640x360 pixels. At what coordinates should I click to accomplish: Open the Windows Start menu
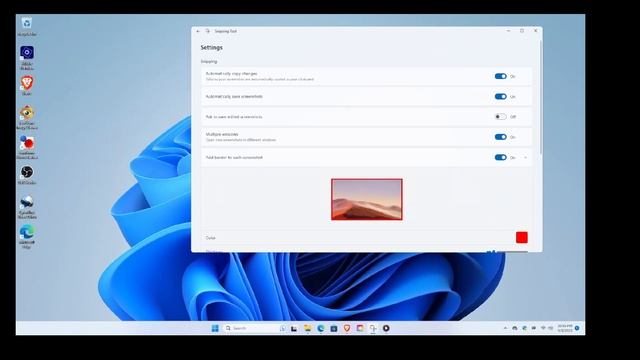215,328
